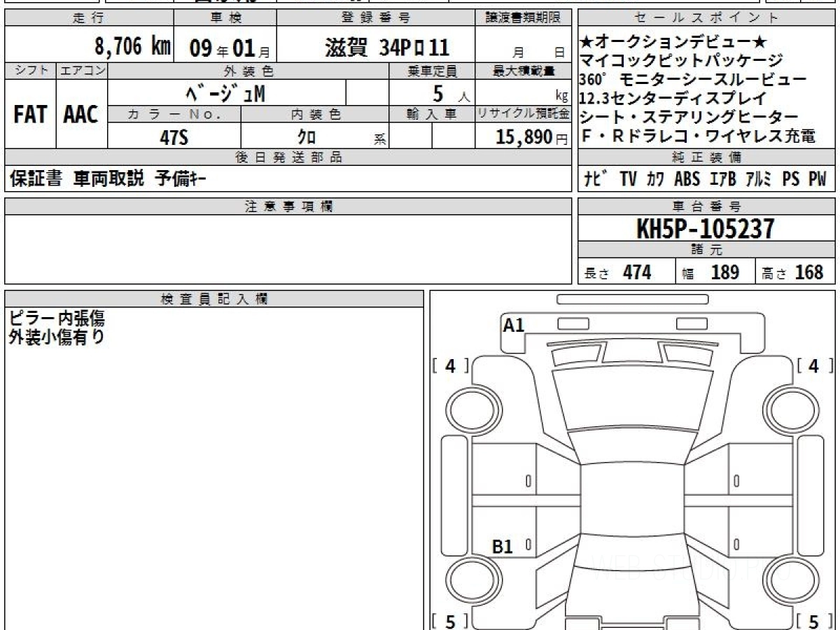Click the ピラー内張傷 inspector note
The image size is (840, 630).
coord(57,318)
